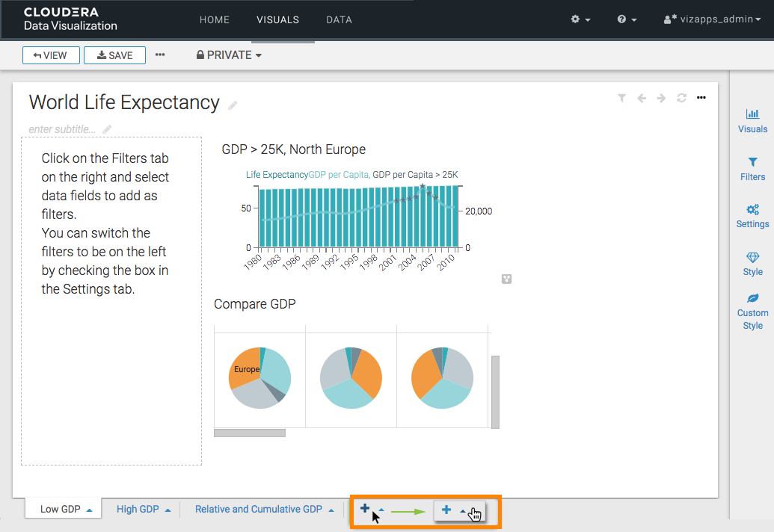Open the Style diamond panel
The image size is (774, 532).
click(752, 264)
